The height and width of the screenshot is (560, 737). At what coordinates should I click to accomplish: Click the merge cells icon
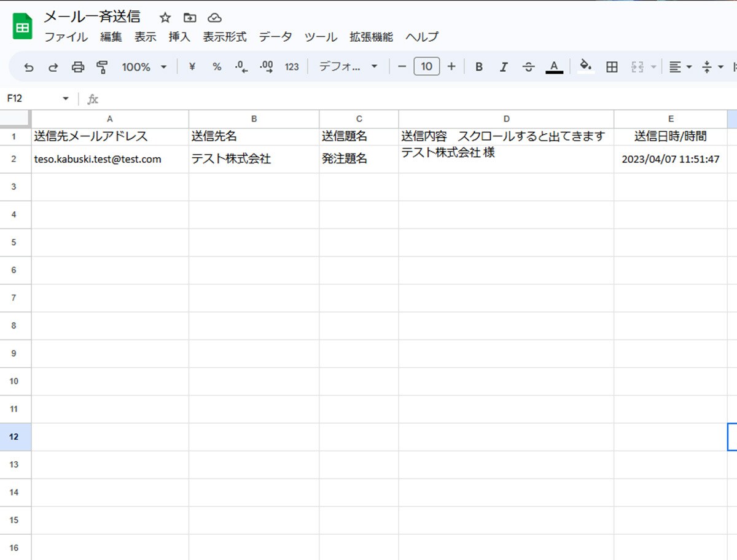[x=637, y=67]
